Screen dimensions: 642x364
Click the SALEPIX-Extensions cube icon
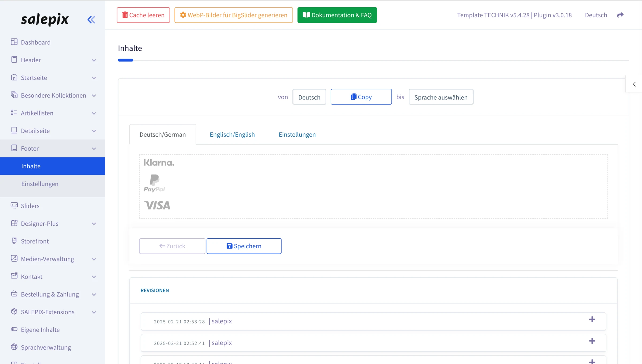[x=14, y=311]
